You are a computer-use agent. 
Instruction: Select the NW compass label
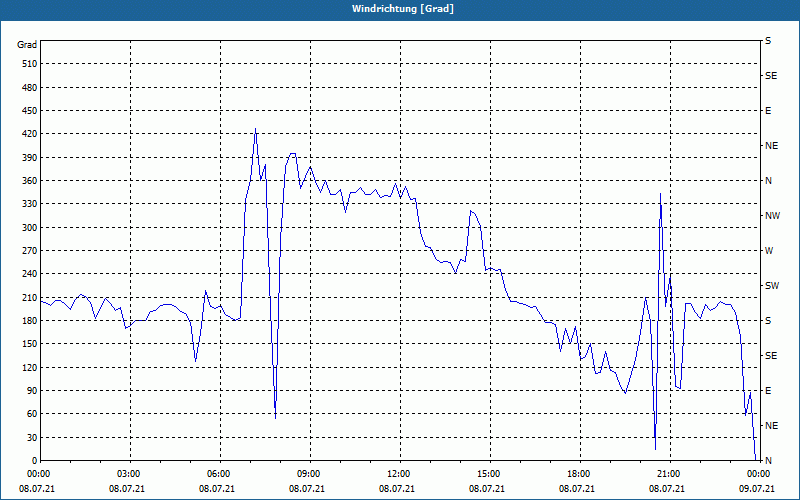point(772,216)
